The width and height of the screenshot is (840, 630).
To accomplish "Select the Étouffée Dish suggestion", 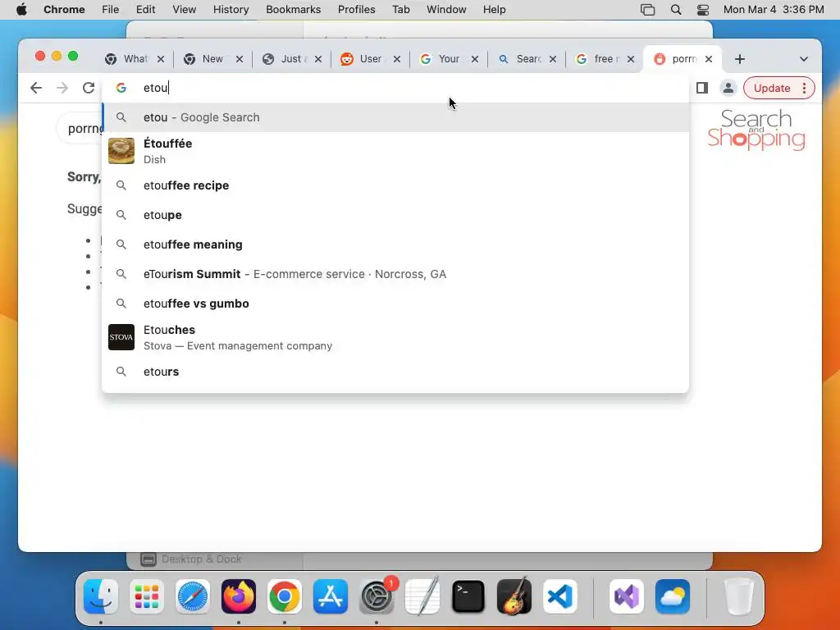I will tap(395, 151).
